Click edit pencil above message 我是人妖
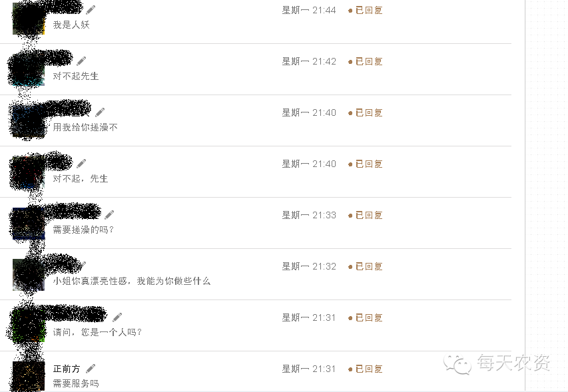Screen dimensions: 568x392 [x=91, y=10]
